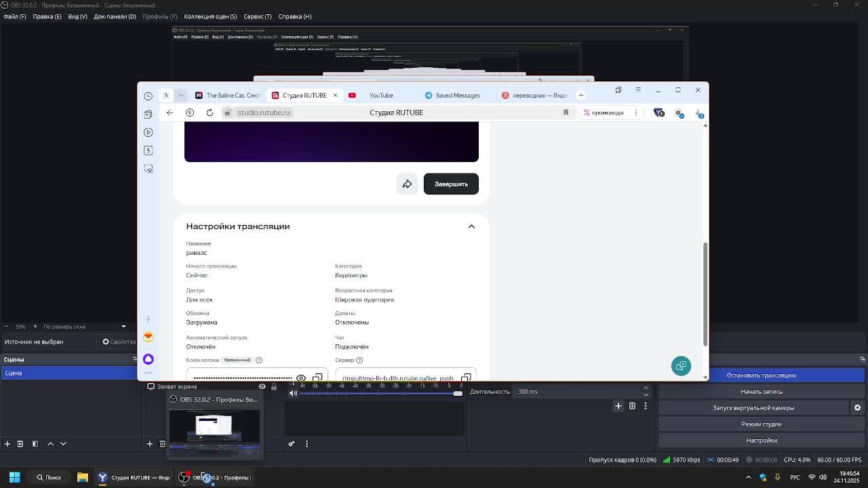Select the Сцена scene item

pos(68,373)
